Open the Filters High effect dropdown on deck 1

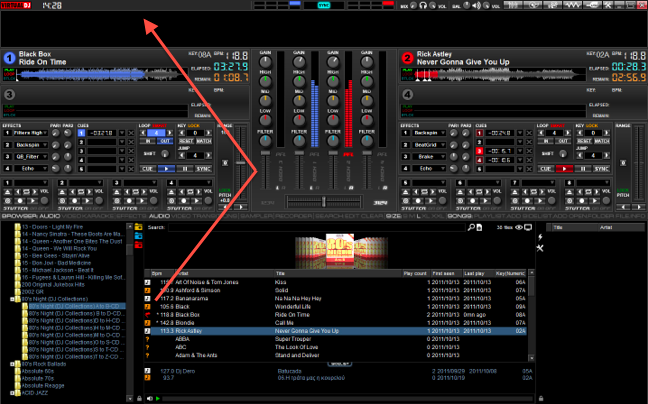(31, 133)
